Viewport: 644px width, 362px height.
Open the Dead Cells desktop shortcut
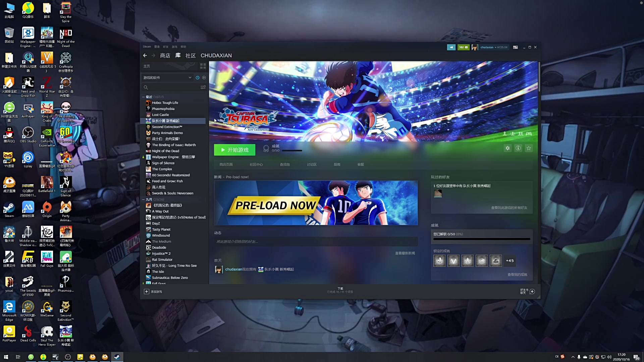[x=28, y=334]
